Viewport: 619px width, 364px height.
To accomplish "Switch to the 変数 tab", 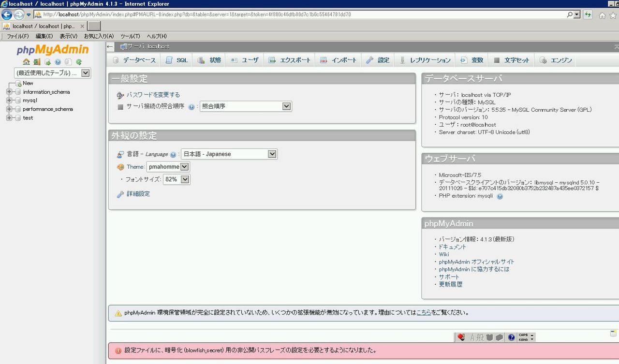I will (x=472, y=60).
